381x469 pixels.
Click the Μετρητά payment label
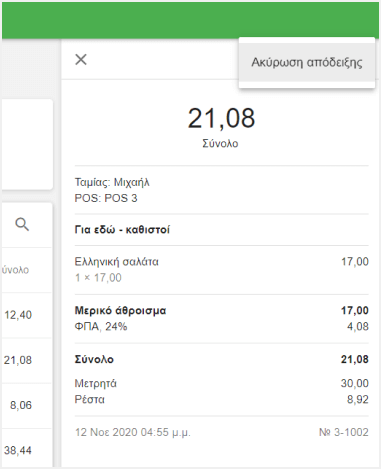point(96,384)
